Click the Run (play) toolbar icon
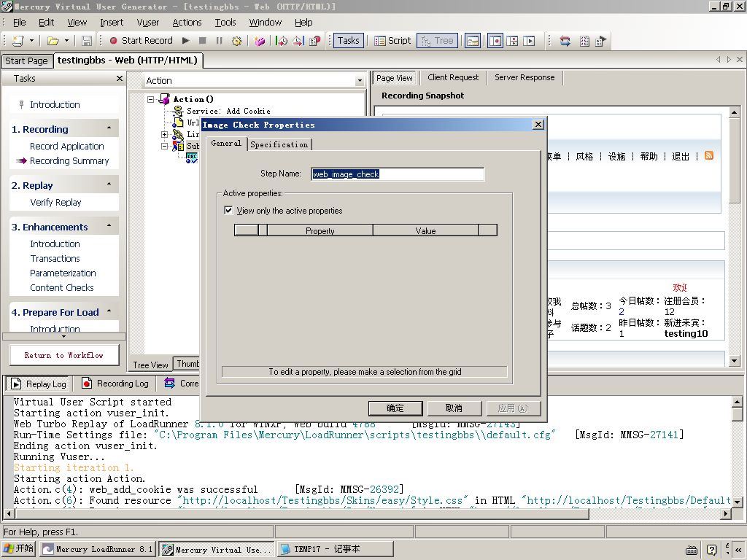The image size is (747, 560). tap(186, 41)
